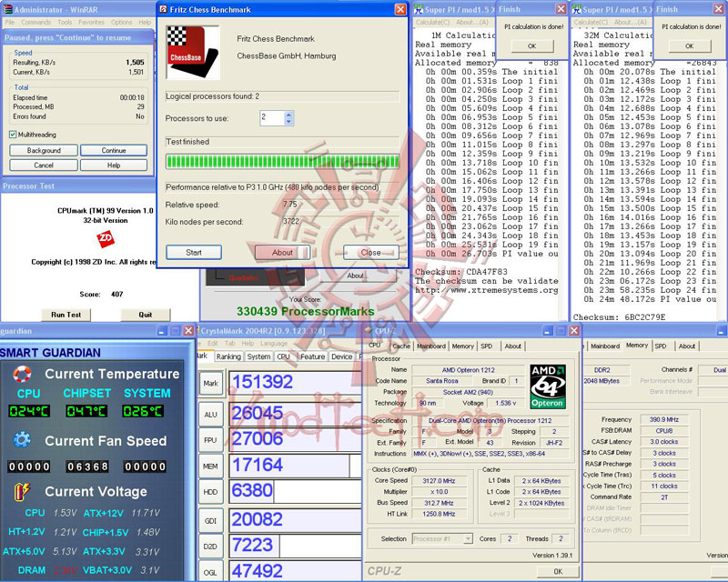The height and width of the screenshot is (582, 728).
Task: Open the Help menu in WinRAR
Action: click(x=145, y=22)
